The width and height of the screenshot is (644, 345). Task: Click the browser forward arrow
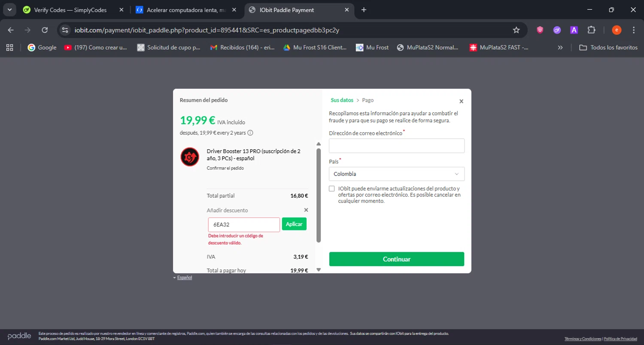pyautogui.click(x=28, y=30)
